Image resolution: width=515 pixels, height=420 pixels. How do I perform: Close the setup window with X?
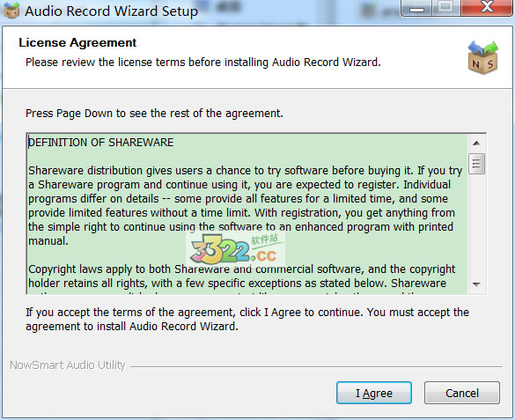pos(487,8)
